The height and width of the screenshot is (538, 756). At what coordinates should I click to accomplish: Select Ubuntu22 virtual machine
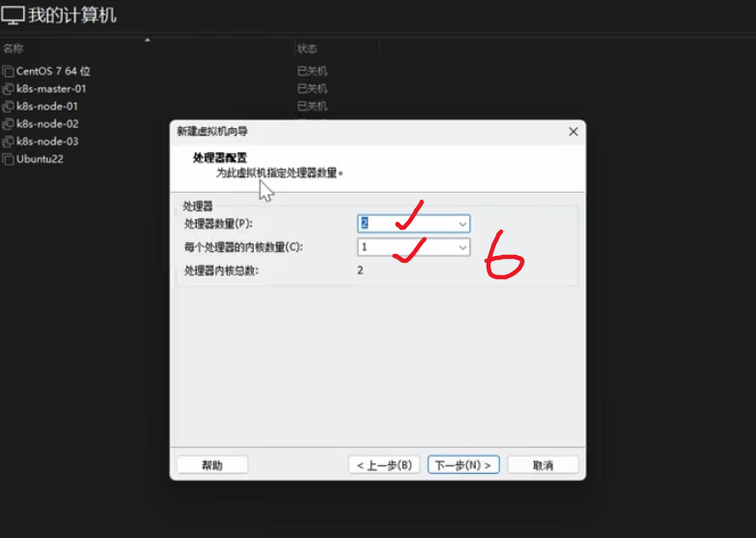(40, 159)
